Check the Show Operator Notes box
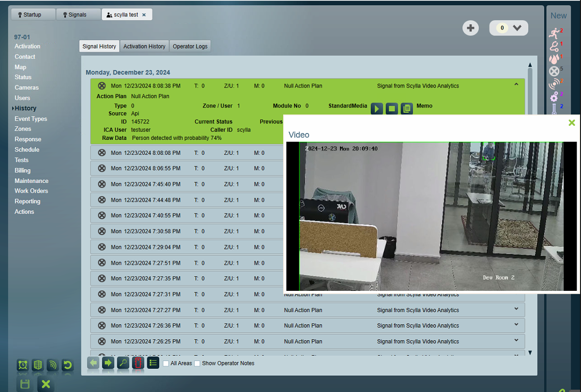Image resolution: width=581 pixels, height=392 pixels. point(197,363)
